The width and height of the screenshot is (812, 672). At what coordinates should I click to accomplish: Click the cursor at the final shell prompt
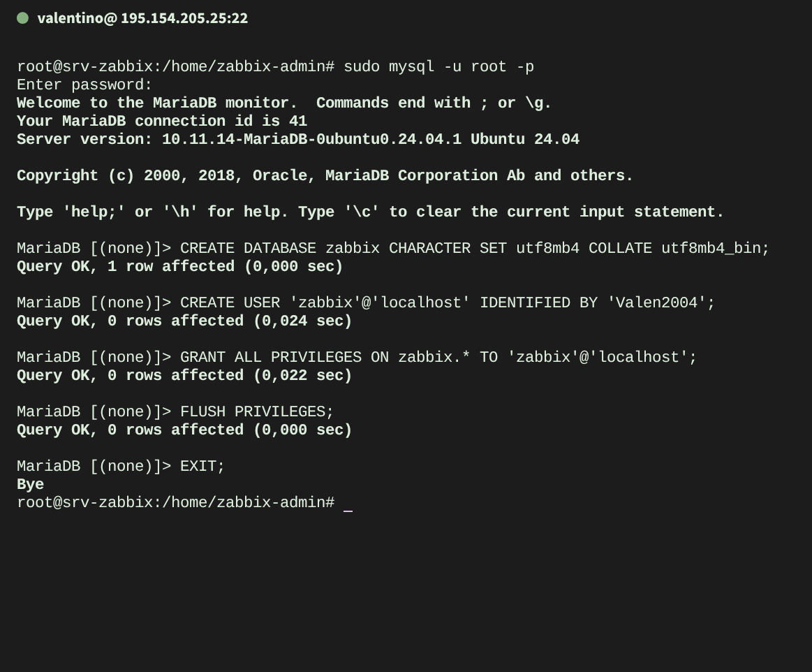coord(348,503)
